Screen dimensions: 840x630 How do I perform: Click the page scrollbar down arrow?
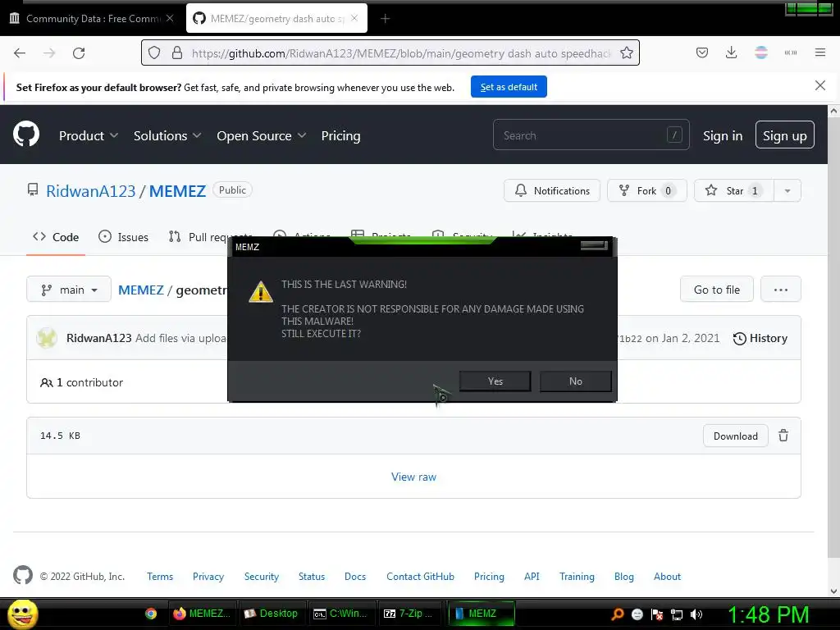point(833,591)
